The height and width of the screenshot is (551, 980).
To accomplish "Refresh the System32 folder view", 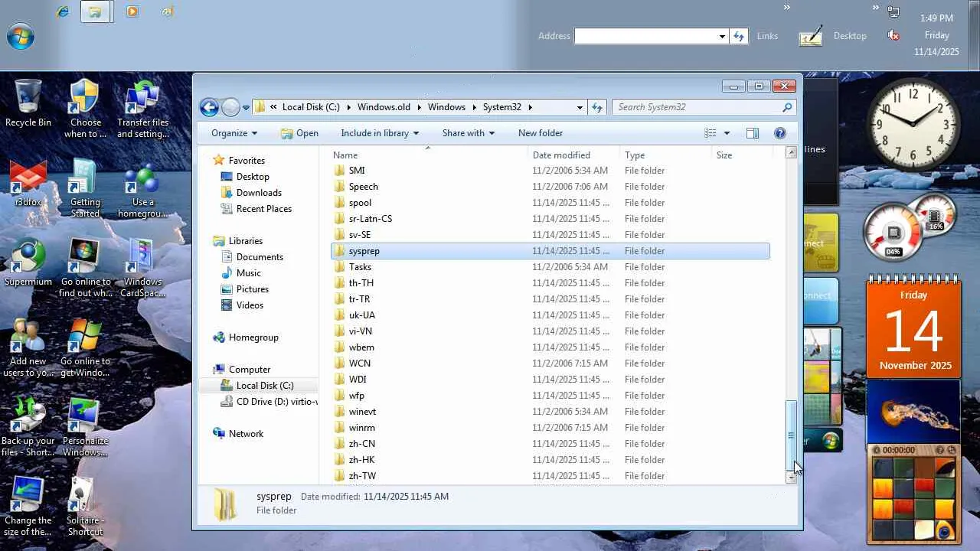I will tap(597, 107).
